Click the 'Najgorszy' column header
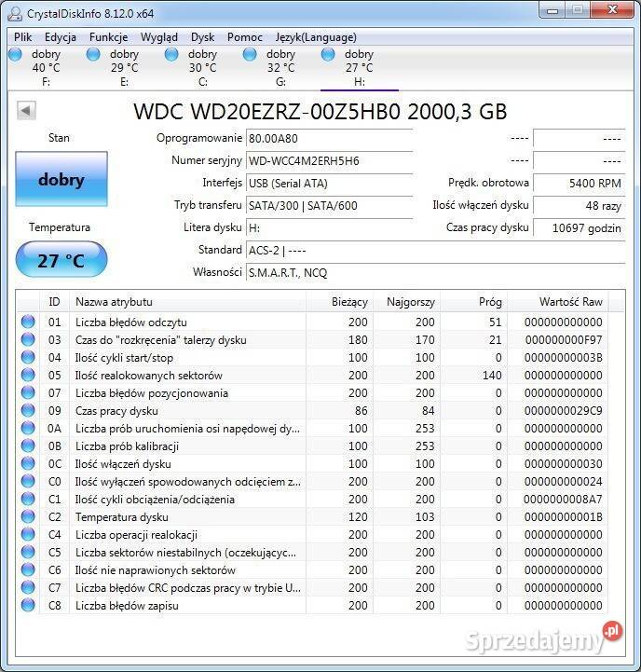Viewport: 641px width, 672px height. pyautogui.click(x=407, y=302)
